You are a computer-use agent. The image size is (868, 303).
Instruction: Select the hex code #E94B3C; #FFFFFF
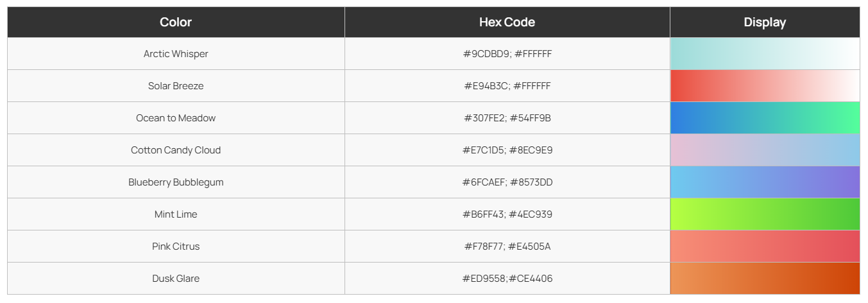507,86
